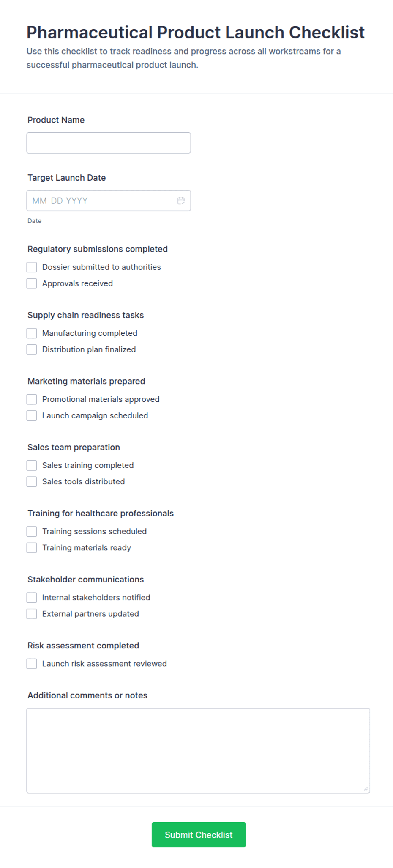Click the Additional comments text area
This screenshot has width=393, height=868.
click(198, 750)
